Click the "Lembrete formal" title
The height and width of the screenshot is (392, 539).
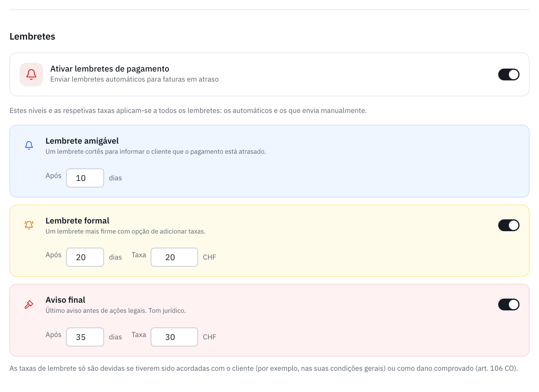[77, 221]
